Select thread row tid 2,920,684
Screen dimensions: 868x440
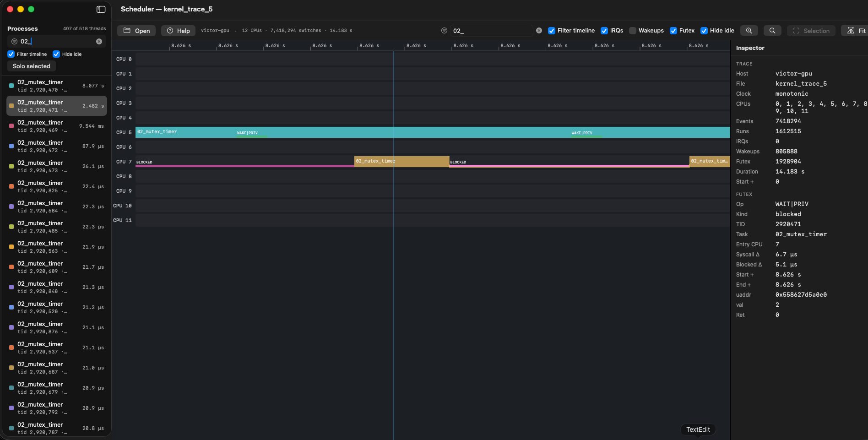57,206
